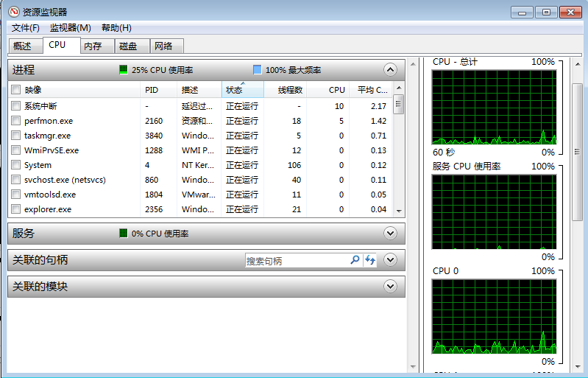Image resolution: width=588 pixels, height=378 pixels.
Task: Open the 帮助(H) menu
Action: 116,28
